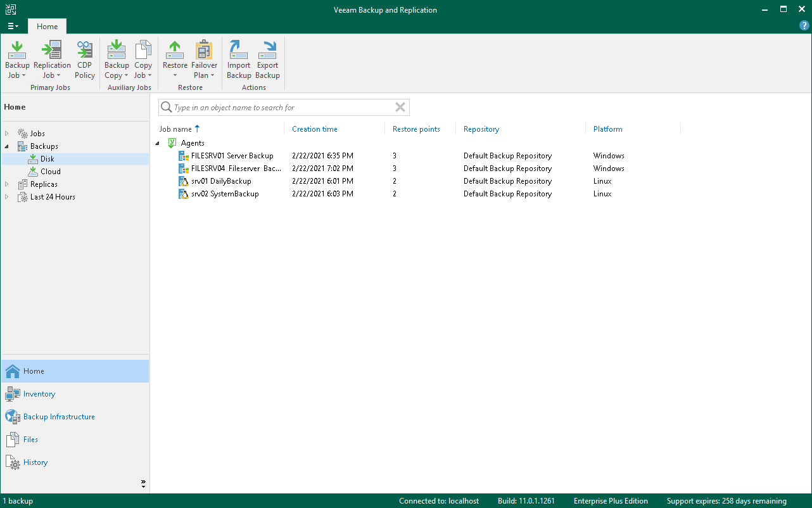Open the Inventory view label
The width and height of the screenshot is (812, 508).
[x=39, y=394]
